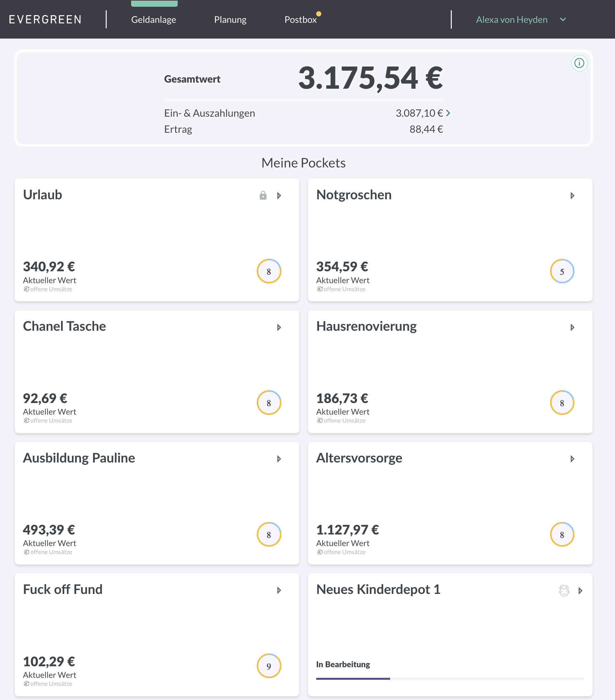Select the Geldanlage tab
The image size is (615, 700).
153,20
